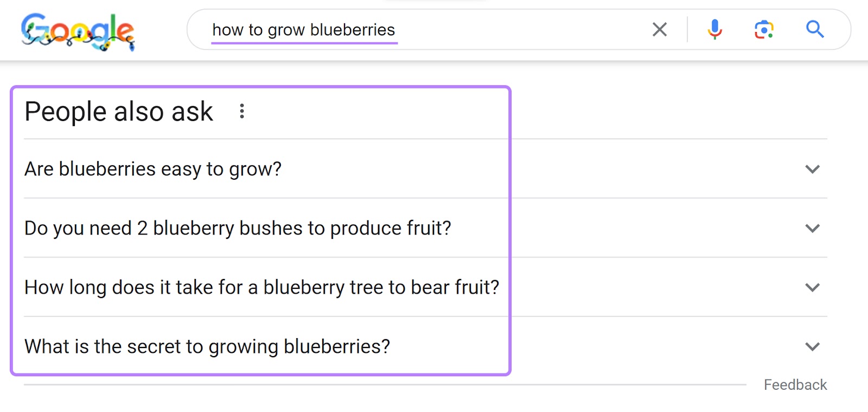Viewport: 868px width, 412px height.
Task: Click the blueberry bushes question text
Action: coord(238,228)
